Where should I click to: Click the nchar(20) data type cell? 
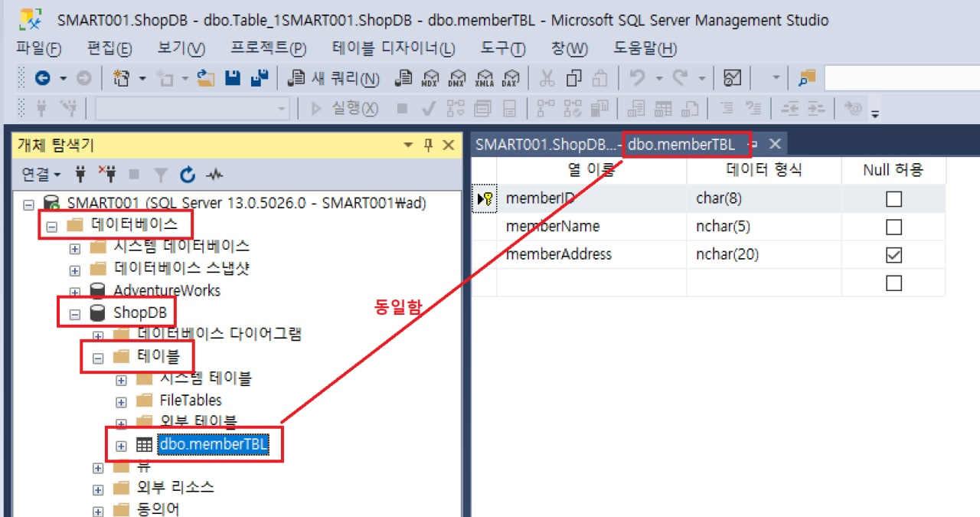(x=763, y=254)
